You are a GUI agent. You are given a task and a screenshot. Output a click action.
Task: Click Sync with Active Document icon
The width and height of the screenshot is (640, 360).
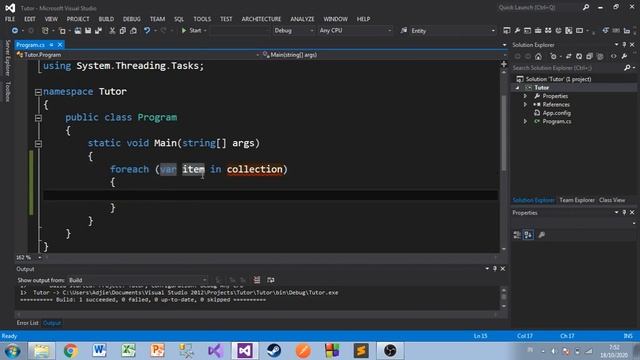pos(569,56)
